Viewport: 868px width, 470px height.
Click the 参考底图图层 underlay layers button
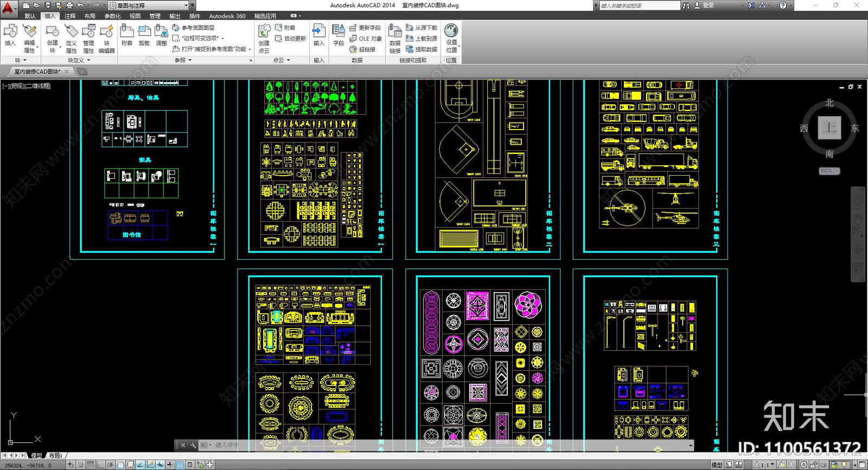(193, 28)
